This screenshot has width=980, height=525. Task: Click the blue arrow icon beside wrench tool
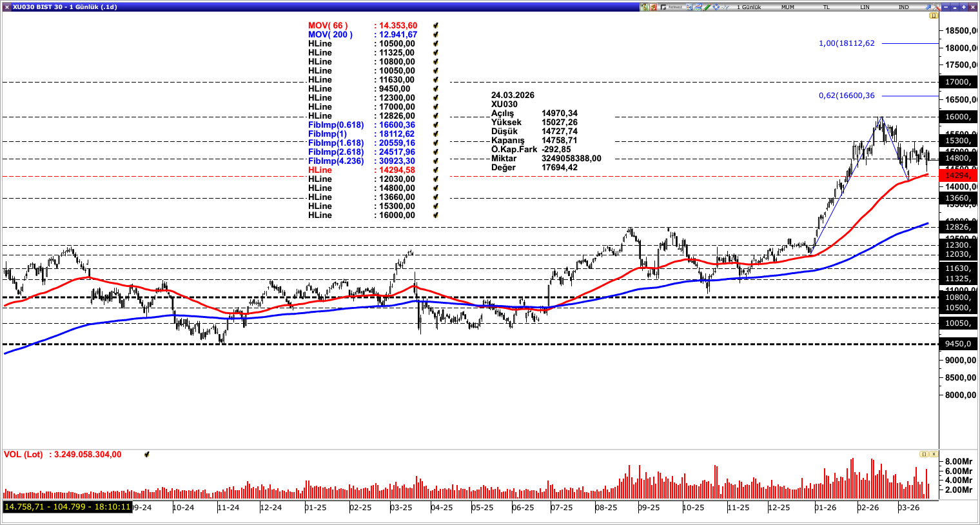[x=928, y=7]
